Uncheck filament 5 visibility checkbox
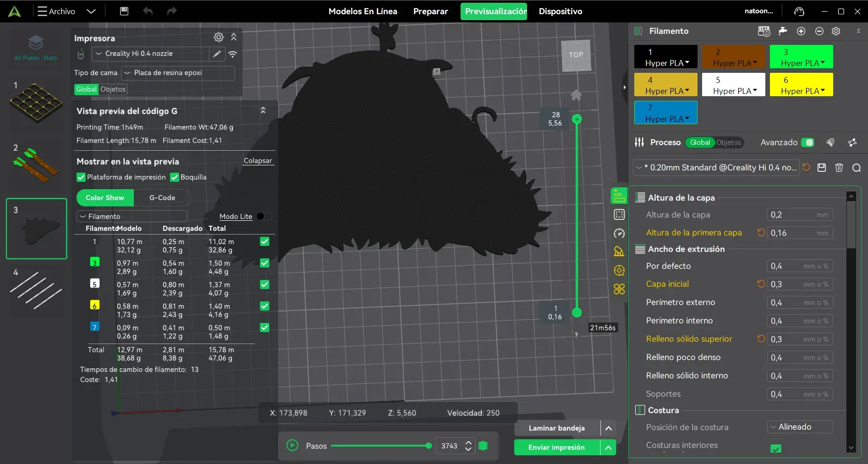868x464 pixels. click(264, 284)
